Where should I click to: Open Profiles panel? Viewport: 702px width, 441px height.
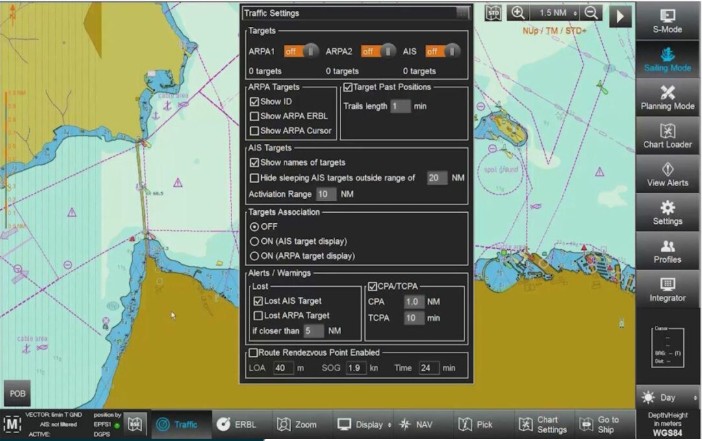click(667, 251)
